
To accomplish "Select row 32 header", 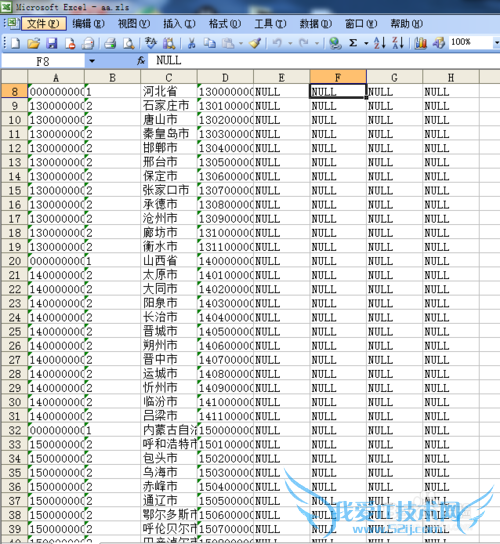I will click(x=14, y=430).
